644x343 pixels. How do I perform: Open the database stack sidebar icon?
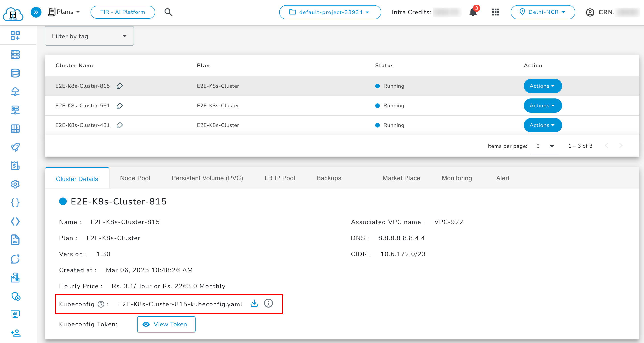(x=15, y=73)
